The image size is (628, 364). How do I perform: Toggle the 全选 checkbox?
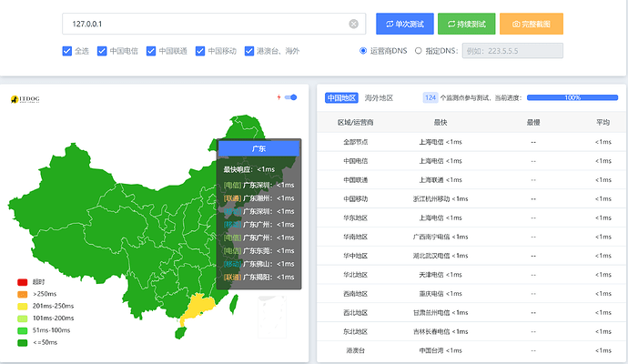coord(66,51)
